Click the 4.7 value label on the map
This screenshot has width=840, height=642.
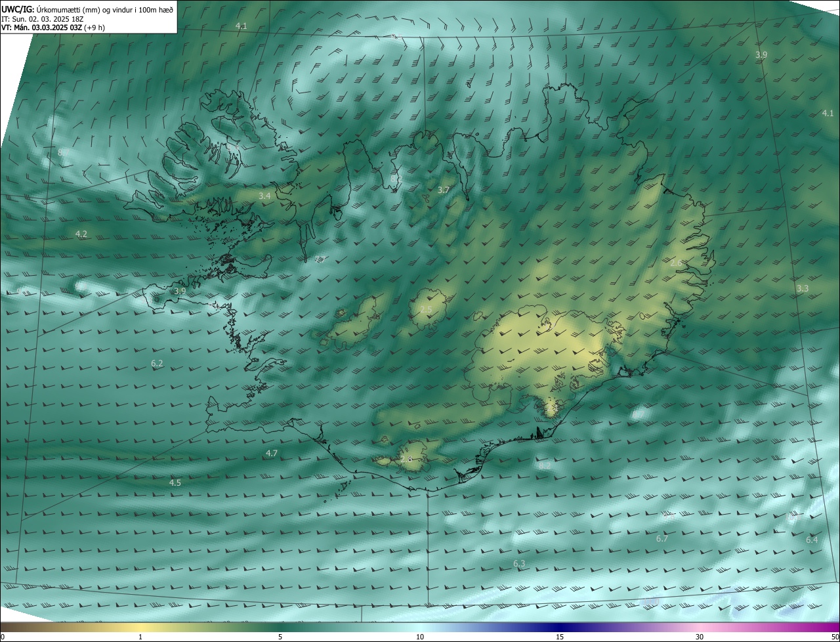(272, 454)
